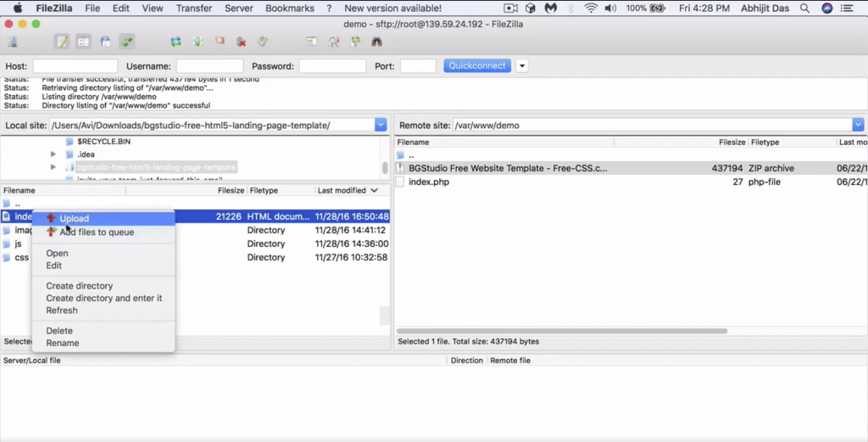This screenshot has height=442, width=868.
Task: Click the Password input field
Action: tap(332, 66)
